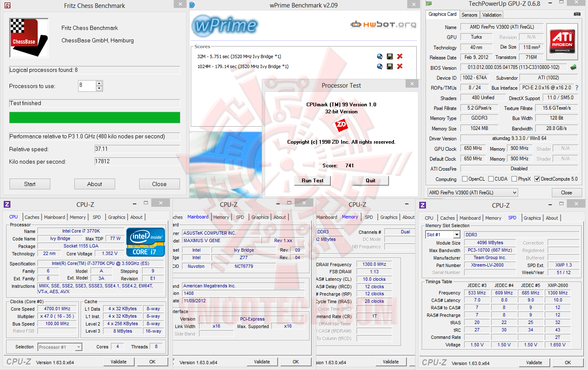Click the Module Size value 4096 MBytes
This screenshot has height=370, width=588.
490,243
